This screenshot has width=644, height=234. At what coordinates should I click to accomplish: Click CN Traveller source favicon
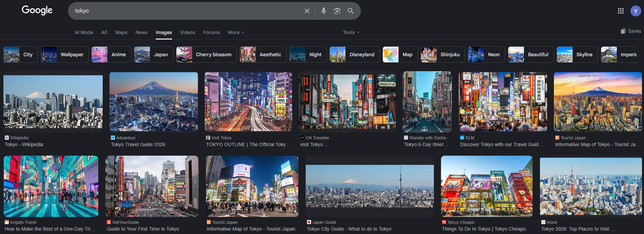(302, 138)
